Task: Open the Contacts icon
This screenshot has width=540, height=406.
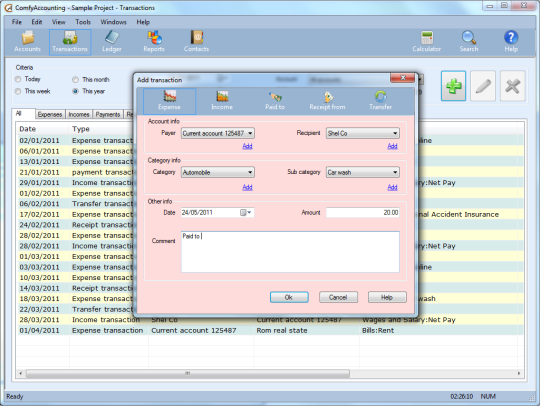Action: (196, 42)
